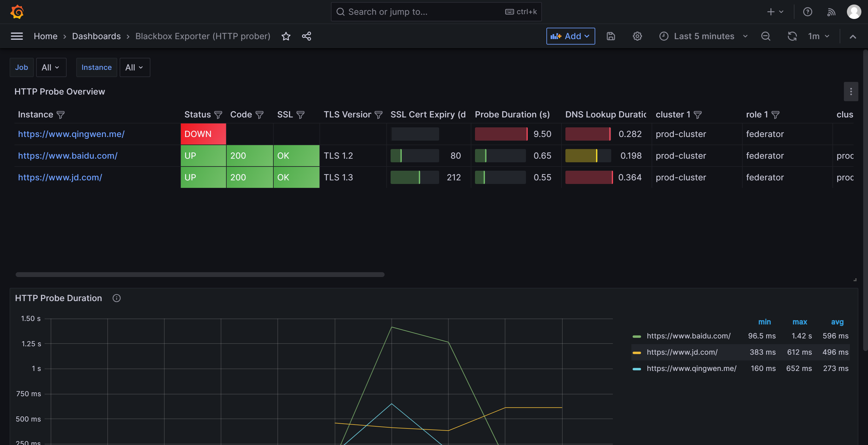Toggle baidu.com series in legend
Viewport: 868px width, 445px height.
pos(688,336)
